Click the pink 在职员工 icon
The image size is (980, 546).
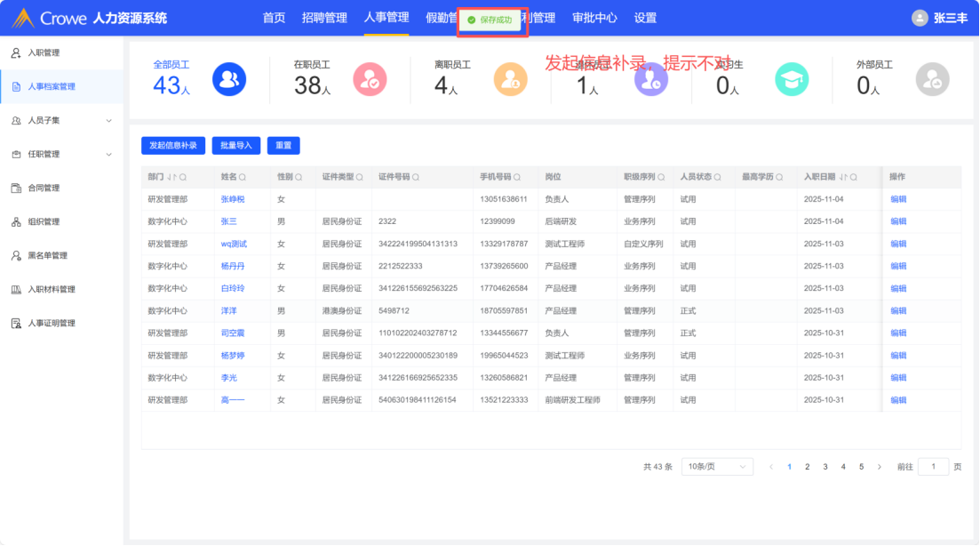pyautogui.click(x=370, y=80)
